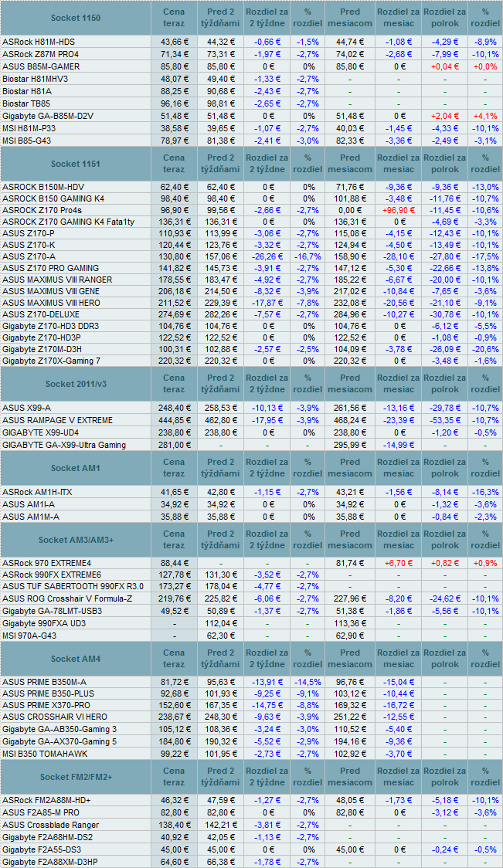503x868 pixels.
Task: Select the MSI B85-G43 product name
Action: tap(26, 141)
